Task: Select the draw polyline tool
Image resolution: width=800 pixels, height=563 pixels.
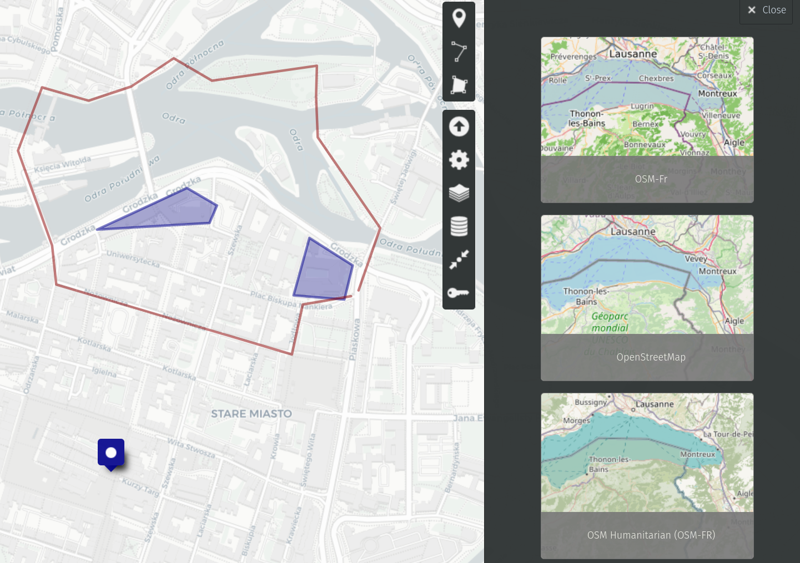Action: coord(459,52)
